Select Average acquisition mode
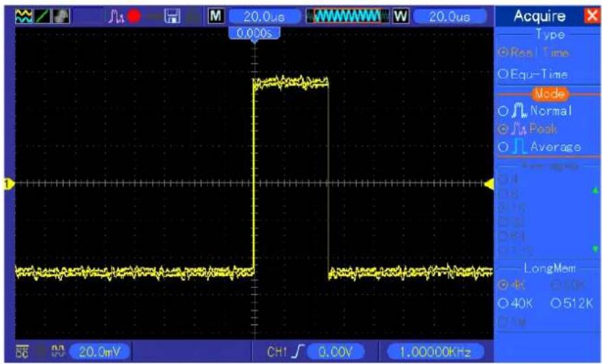The image size is (602, 364). (540, 146)
